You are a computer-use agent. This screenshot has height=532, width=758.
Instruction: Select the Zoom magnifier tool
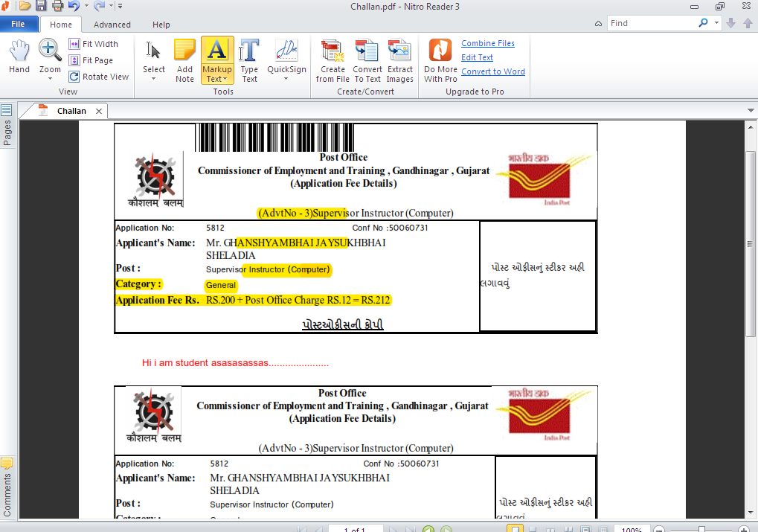pyautogui.click(x=50, y=52)
